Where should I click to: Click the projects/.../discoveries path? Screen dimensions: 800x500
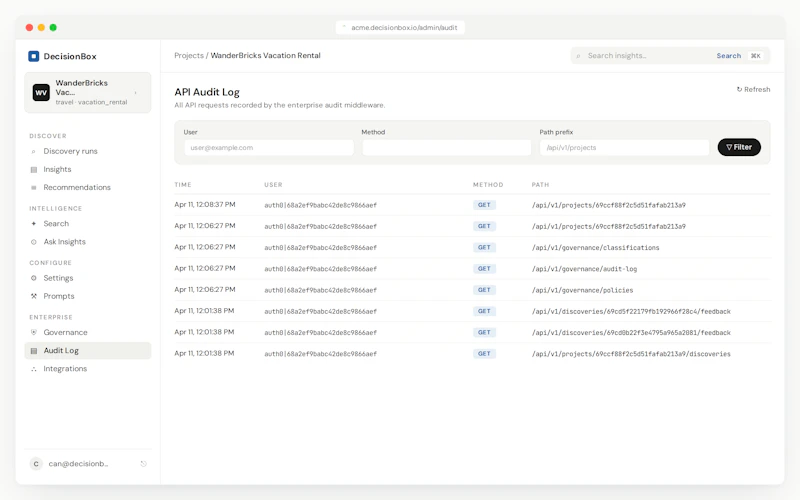(631, 354)
